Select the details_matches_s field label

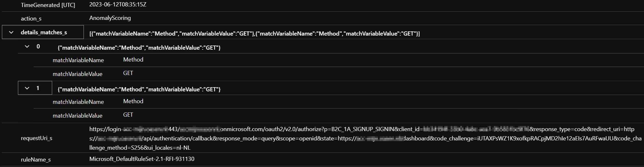(44, 32)
